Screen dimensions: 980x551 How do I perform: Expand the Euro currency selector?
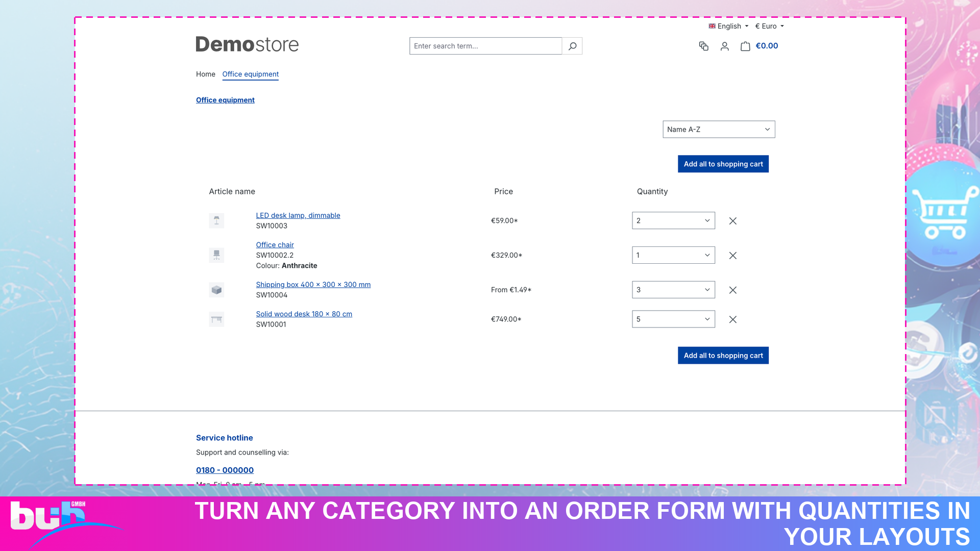tap(769, 26)
